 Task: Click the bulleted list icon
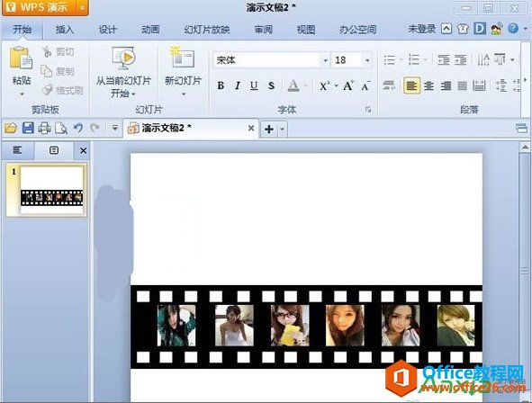pyautogui.click(x=389, y=60)
